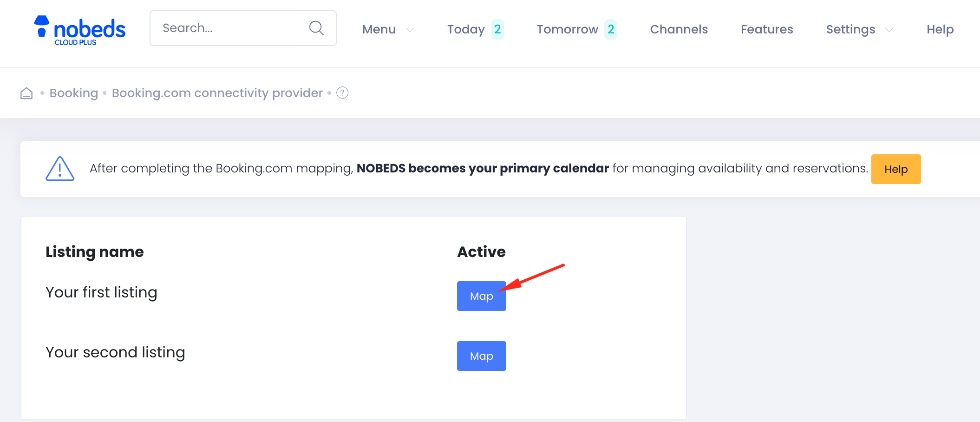
Task: Open the Channels page
Action: pos(679,29)
